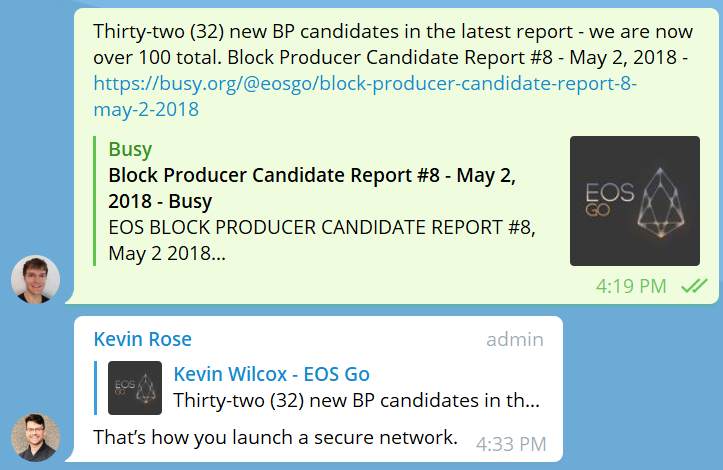Select the message That's how you launch a secure network
The image size is (723, 470).
(275, 437)
